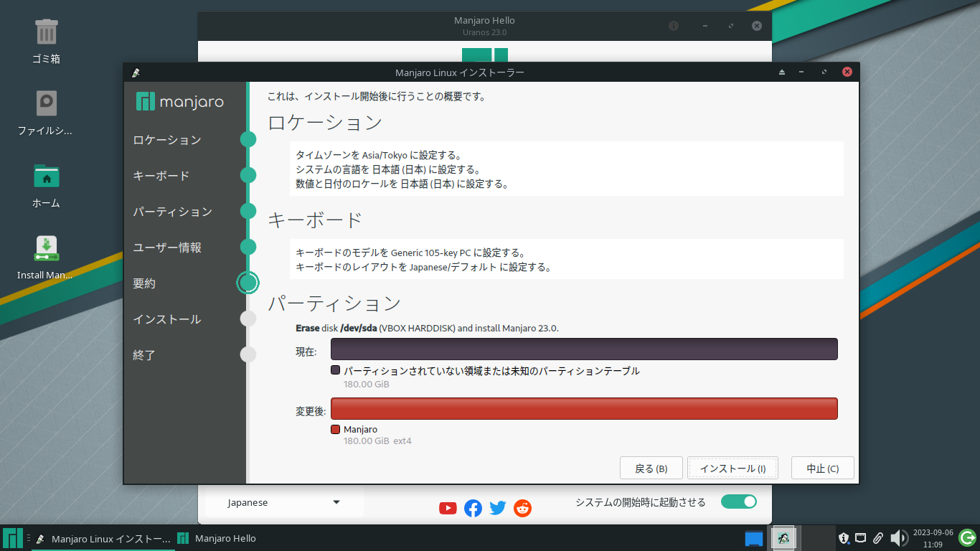Click the text システムの言語を 日本語 (日本) に設定する。
980x551 pixels.
point(388,169)
